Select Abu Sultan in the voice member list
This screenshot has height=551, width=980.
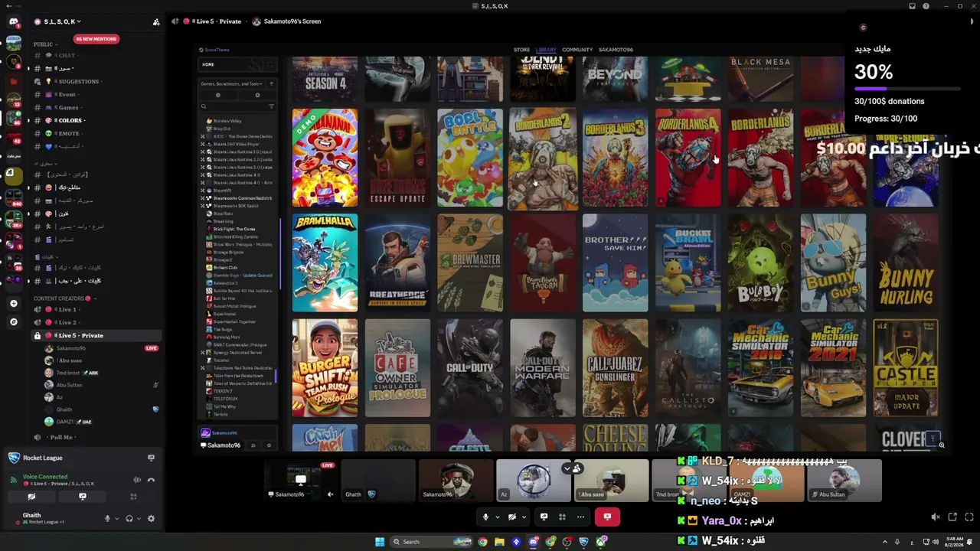coord(70,385)
